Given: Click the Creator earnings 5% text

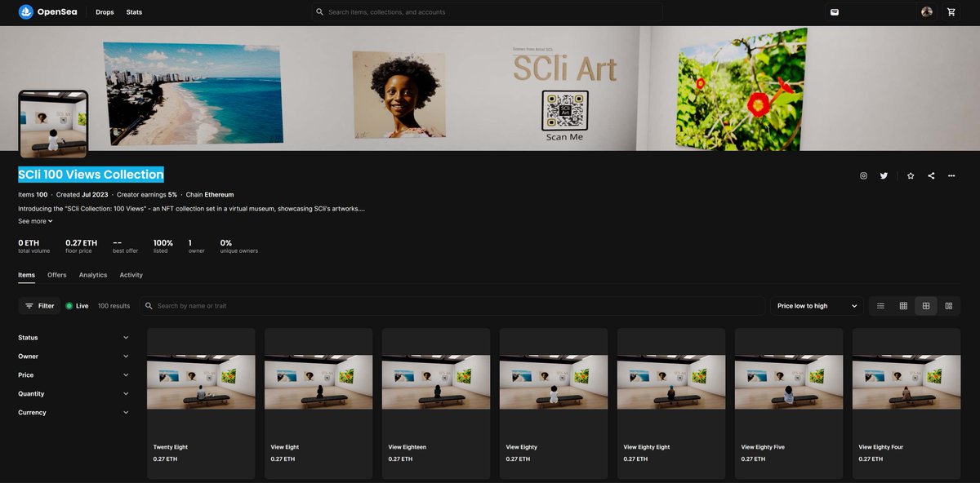Looking at the screenshot, I should [x=147, y=195].
